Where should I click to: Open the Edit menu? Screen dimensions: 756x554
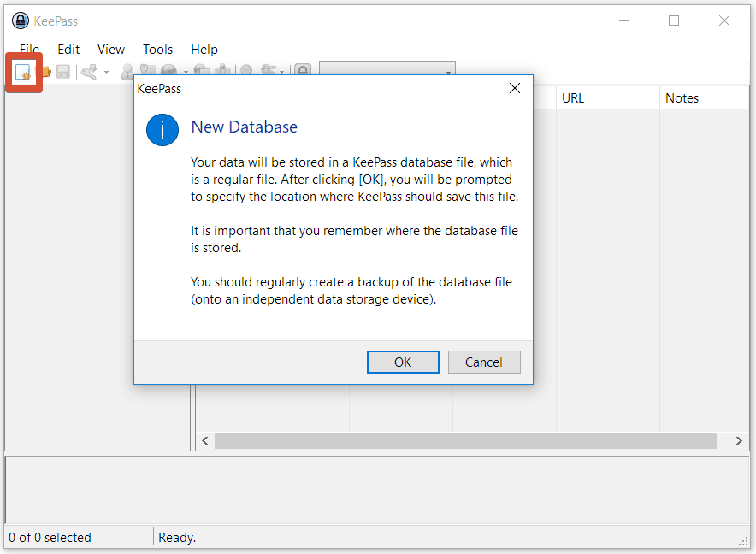68,50
